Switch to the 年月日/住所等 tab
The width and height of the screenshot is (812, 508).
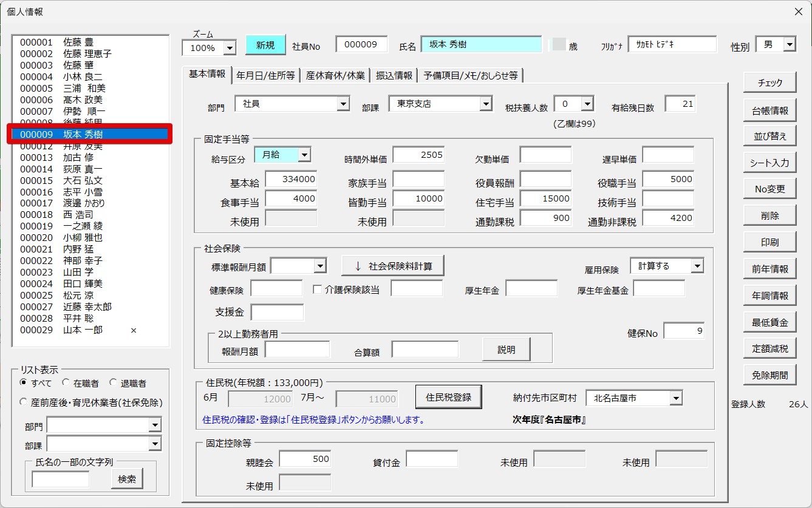point(265,75)
